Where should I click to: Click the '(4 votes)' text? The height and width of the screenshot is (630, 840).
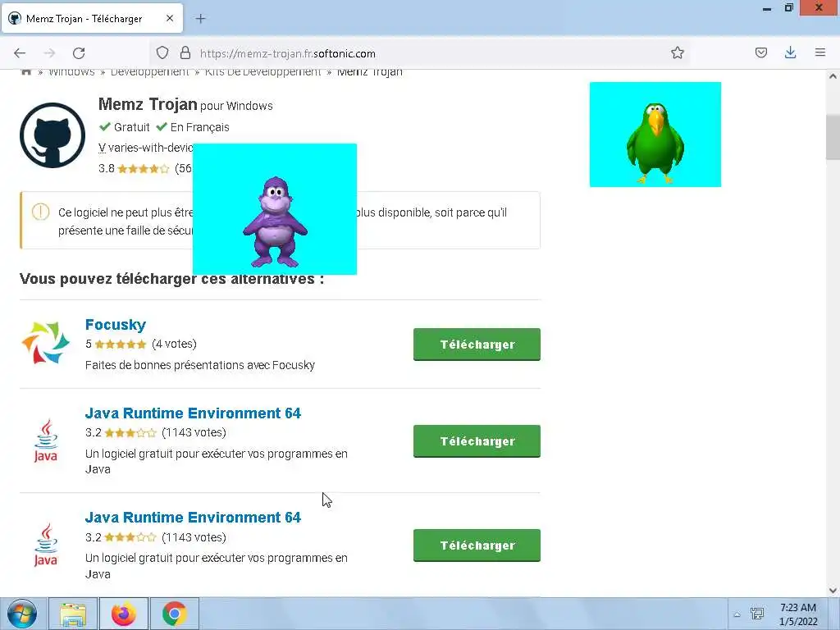174,344
